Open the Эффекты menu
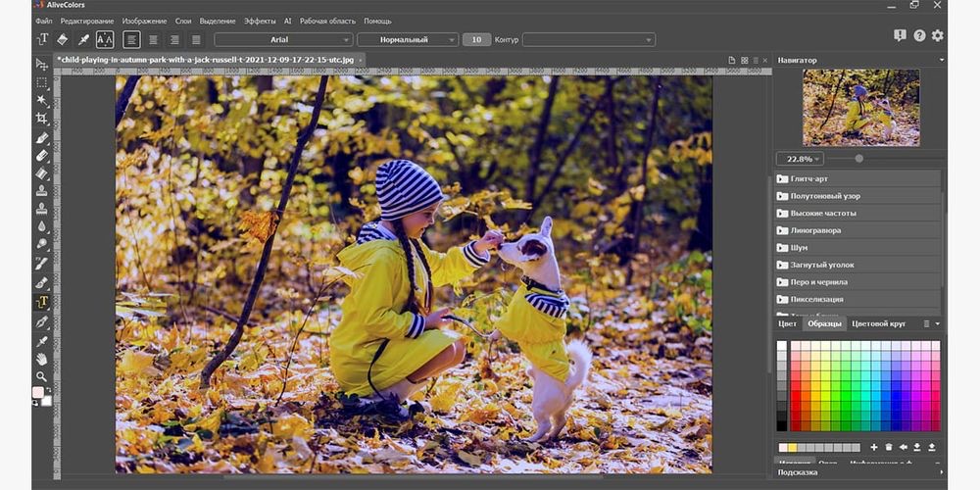 point(260,21)
